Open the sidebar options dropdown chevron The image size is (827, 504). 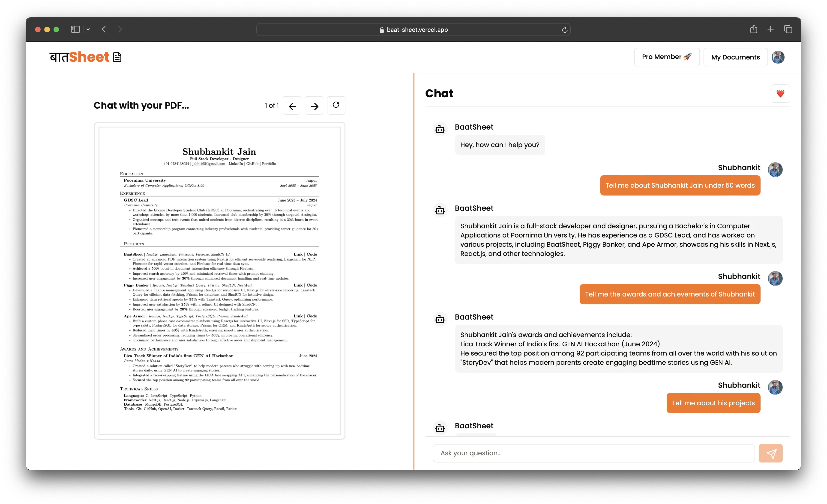[x=88, y=30]
